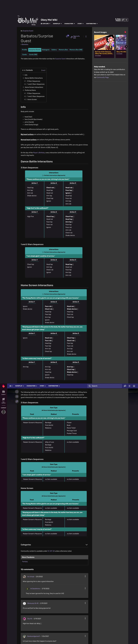Viewport: 138px width, 644px height.
Task: Open options menu on Obviously Oli 49's comment
Action: pyautogui.click(x=85, y=603)
